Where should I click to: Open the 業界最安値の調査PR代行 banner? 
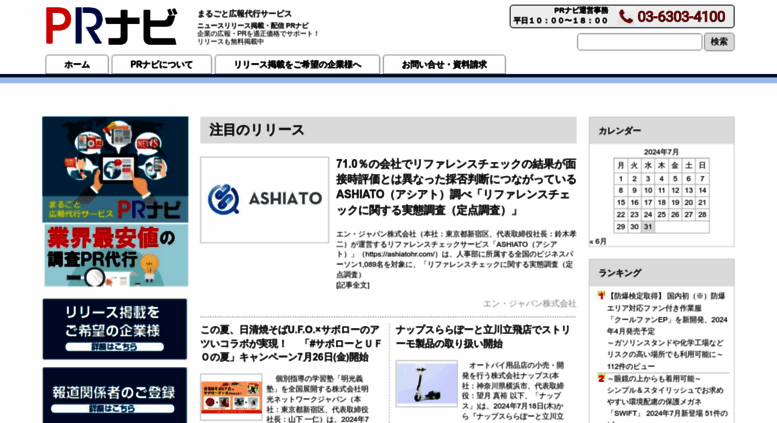pyautogui.click(x=116, y=256)
